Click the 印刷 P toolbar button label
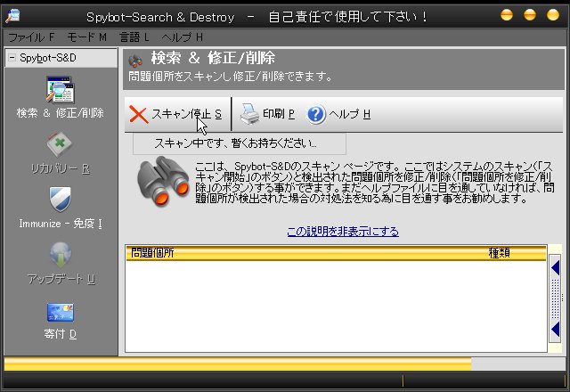The height and width of the screenshot is (392, 570). [279, 114]
